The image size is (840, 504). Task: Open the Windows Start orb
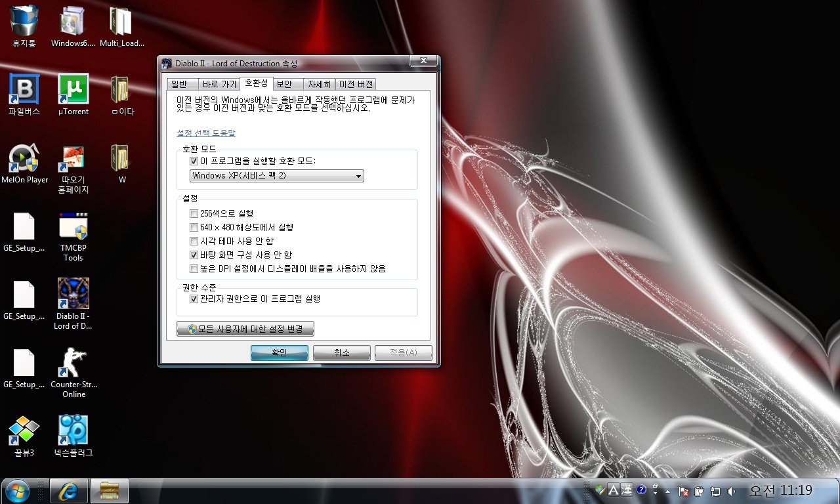(16, 490)
